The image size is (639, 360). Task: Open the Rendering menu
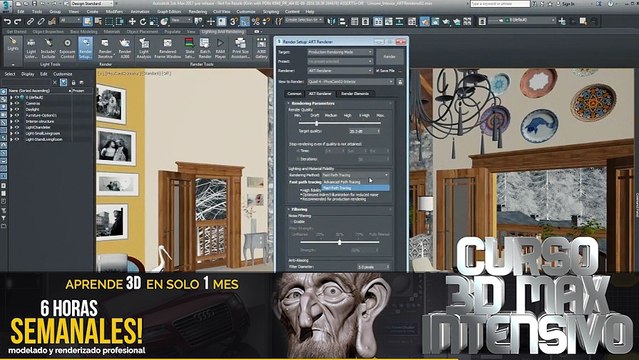[x=198, y=12]
